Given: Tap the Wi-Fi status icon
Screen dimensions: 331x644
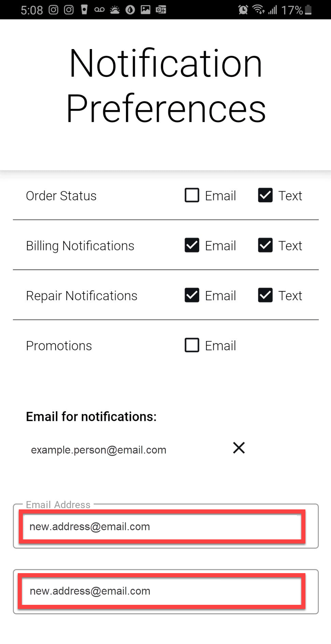Looking at the screenshot, I should pyautogui.click(x=258, y=10).
